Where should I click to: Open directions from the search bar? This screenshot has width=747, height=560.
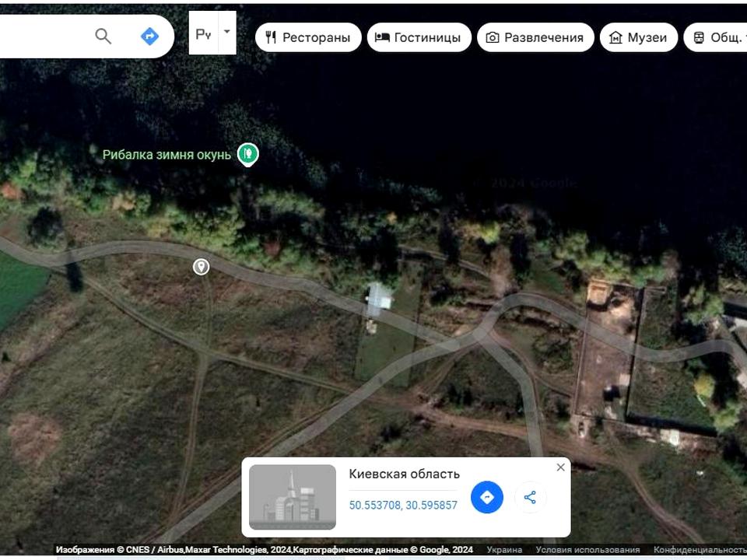[x=149, y=36]
